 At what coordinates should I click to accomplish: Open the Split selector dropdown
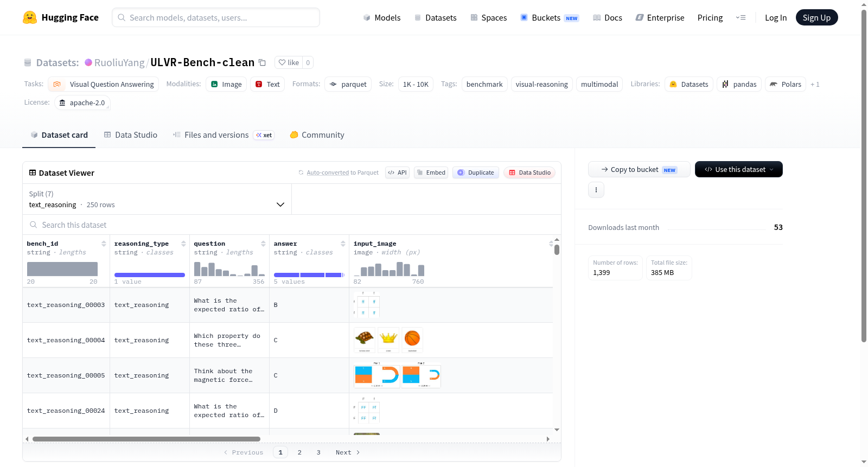pos(157,199)
